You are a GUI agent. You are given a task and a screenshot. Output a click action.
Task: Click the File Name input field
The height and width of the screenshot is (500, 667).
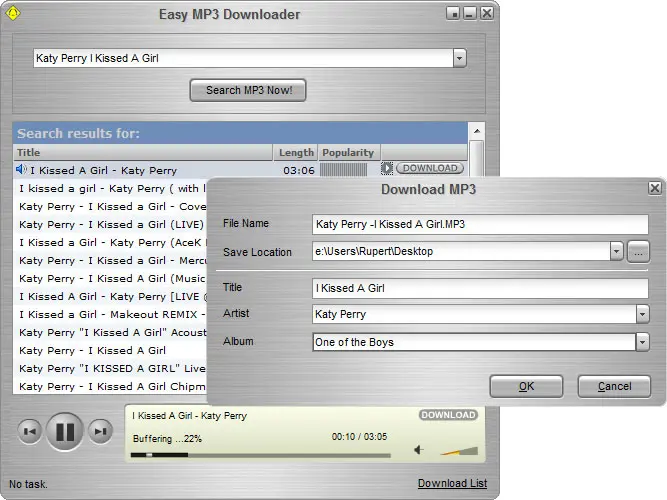tap(480, 224)
